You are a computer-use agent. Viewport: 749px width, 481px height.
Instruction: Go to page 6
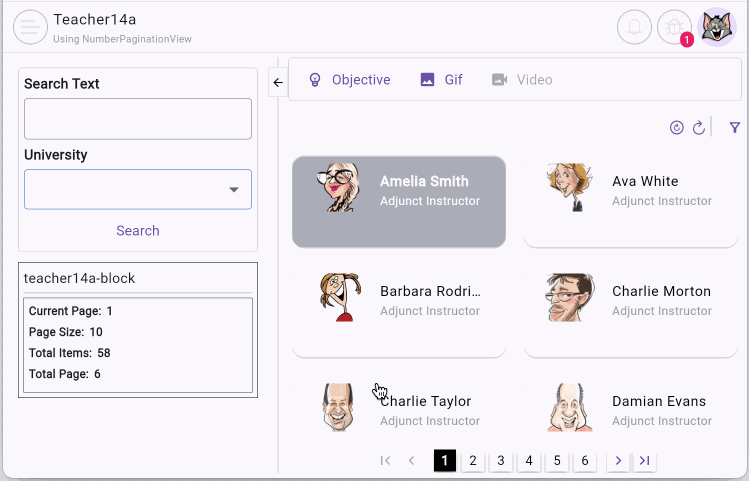point(585,460)
